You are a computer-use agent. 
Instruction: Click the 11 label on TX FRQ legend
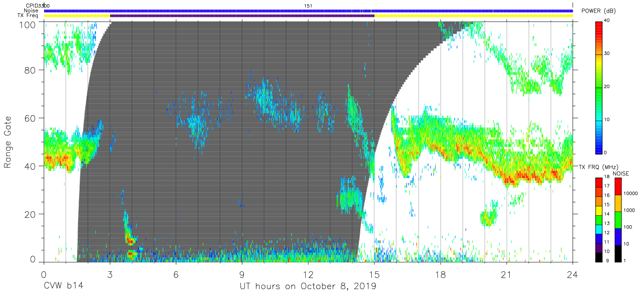pyautogui.click(x=607, y=241)
